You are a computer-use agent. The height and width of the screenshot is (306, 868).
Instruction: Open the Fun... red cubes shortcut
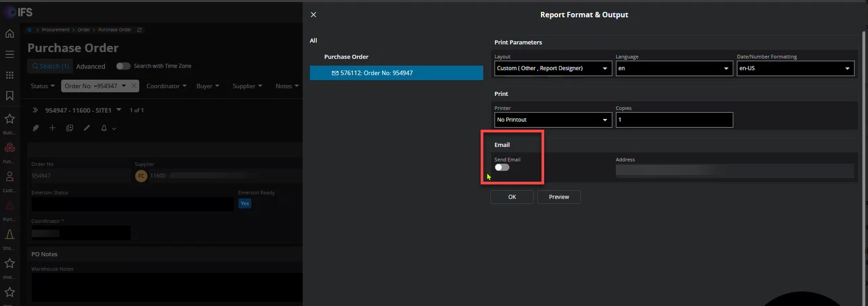pyautogui.click(x=9, y=148)
